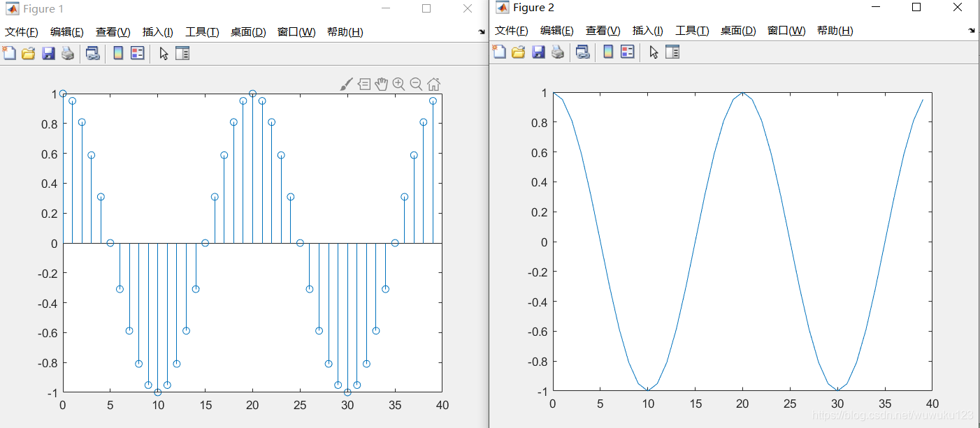
Task: Restore view home icon above Figure 1 axes
Action: (433, 84)
